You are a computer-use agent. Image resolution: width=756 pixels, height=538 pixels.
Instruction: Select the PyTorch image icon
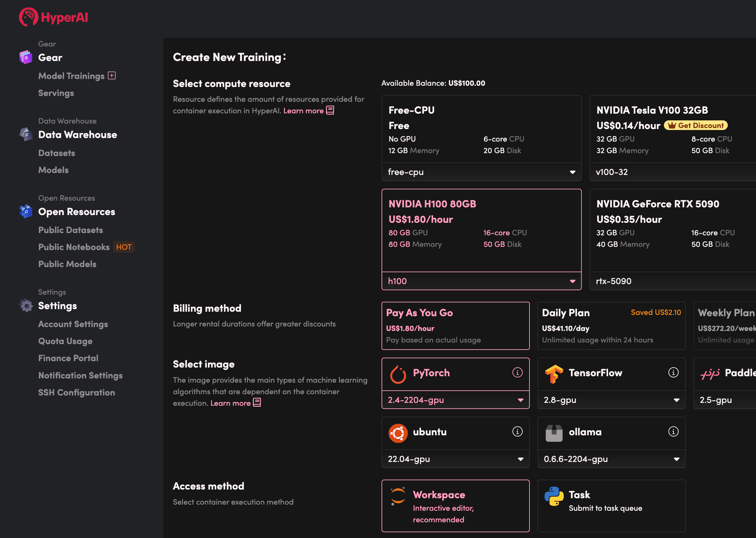(x=398, y=373)
